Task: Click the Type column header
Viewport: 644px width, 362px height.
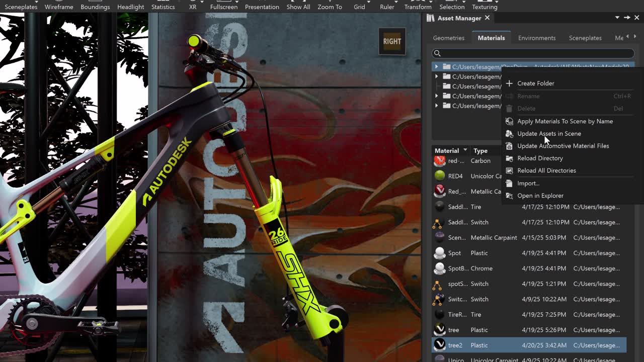Action: coord(480,151)
